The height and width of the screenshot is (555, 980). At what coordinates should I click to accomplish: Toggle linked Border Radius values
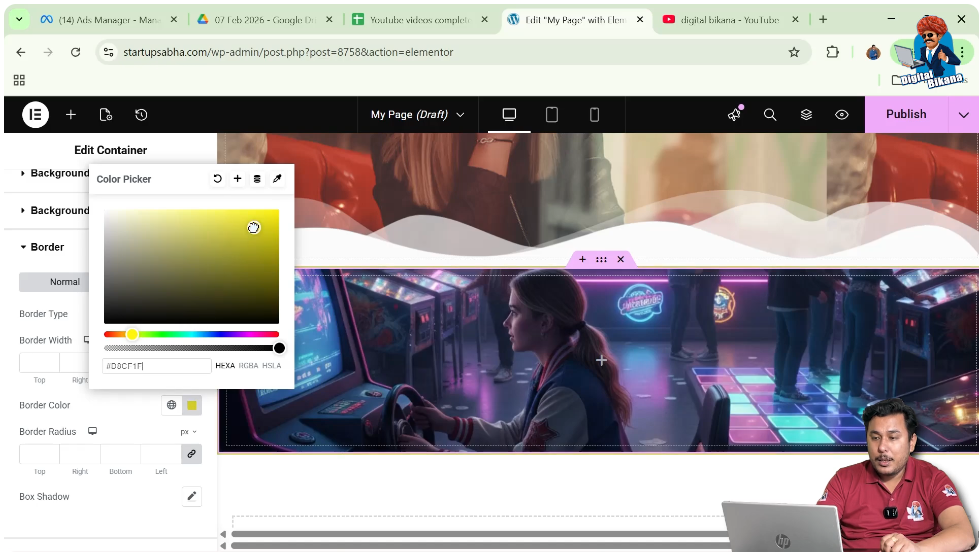click(x=191, y=454)
